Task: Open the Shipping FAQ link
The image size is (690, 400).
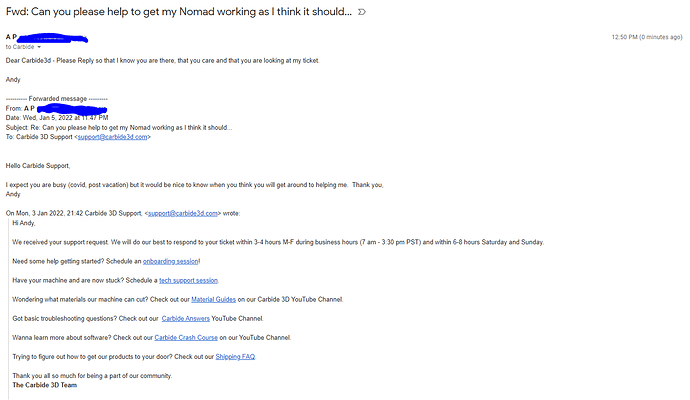Action: pos(235,357)
